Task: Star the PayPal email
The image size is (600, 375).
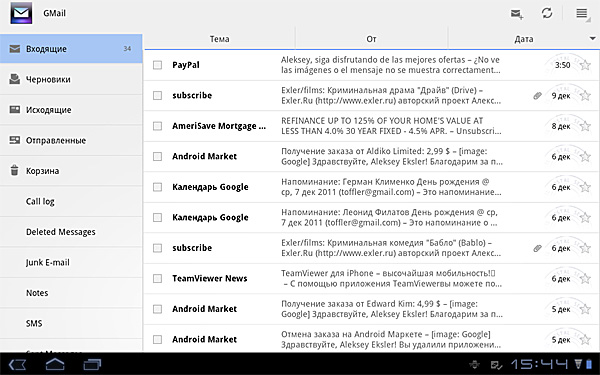Action: [585, 65]
